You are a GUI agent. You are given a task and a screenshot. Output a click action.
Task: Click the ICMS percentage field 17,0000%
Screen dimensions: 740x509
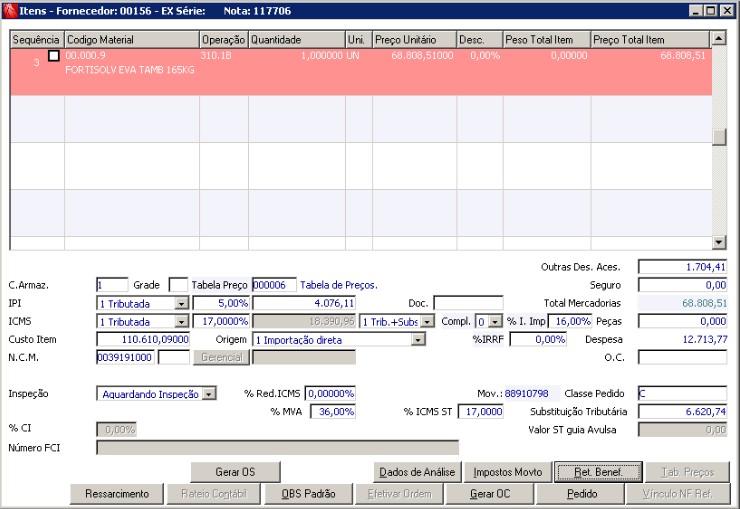[x=221, y=322]
